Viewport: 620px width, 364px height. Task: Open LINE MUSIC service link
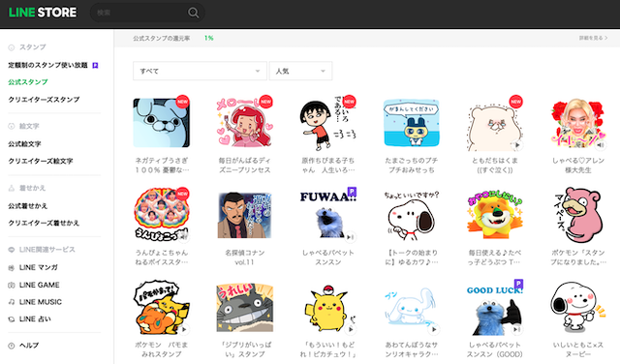pos(41,302)
